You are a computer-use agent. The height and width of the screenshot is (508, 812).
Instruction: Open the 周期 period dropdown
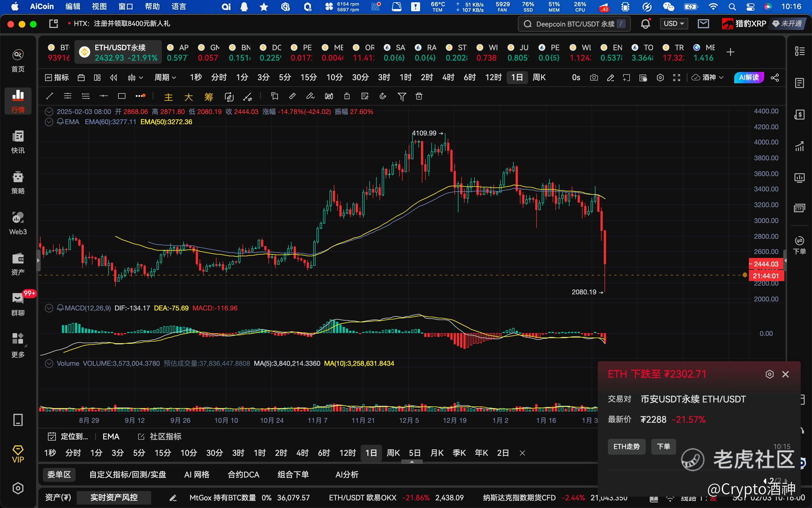(x=165, y=78)
